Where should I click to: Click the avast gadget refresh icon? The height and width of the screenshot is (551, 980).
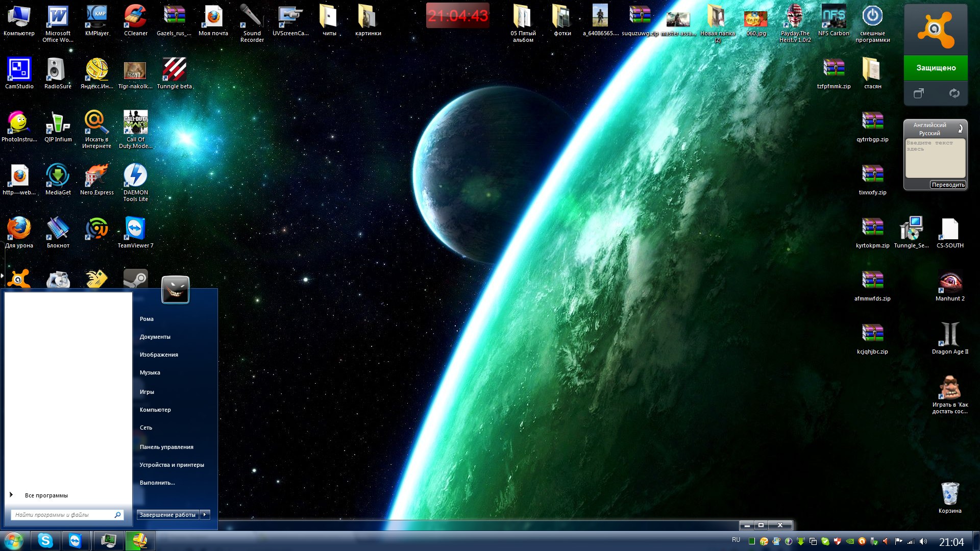click(954, 93)
